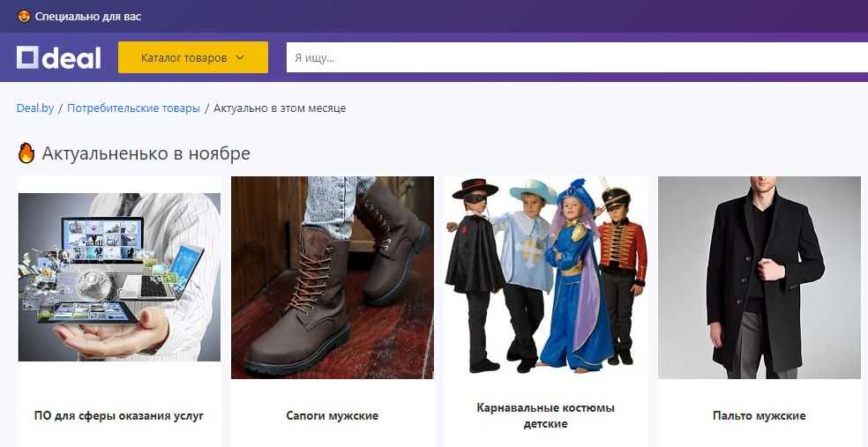This screenshot has height=447, width=868.
Task: Focus the "Я ищу..." search field
Action: coord(573,58)
